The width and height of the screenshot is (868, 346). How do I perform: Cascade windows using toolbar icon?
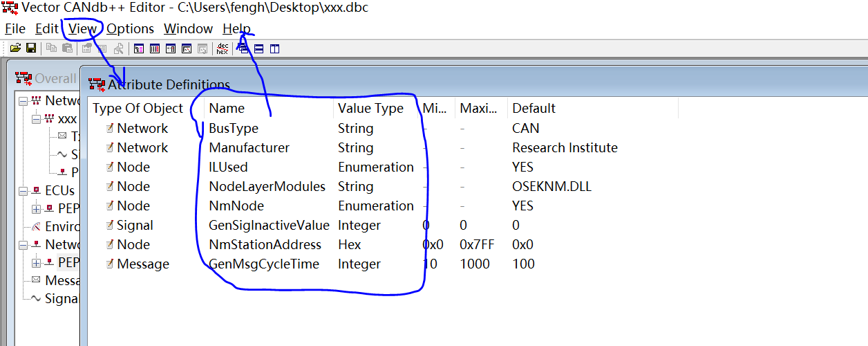[x=243, y=48]
